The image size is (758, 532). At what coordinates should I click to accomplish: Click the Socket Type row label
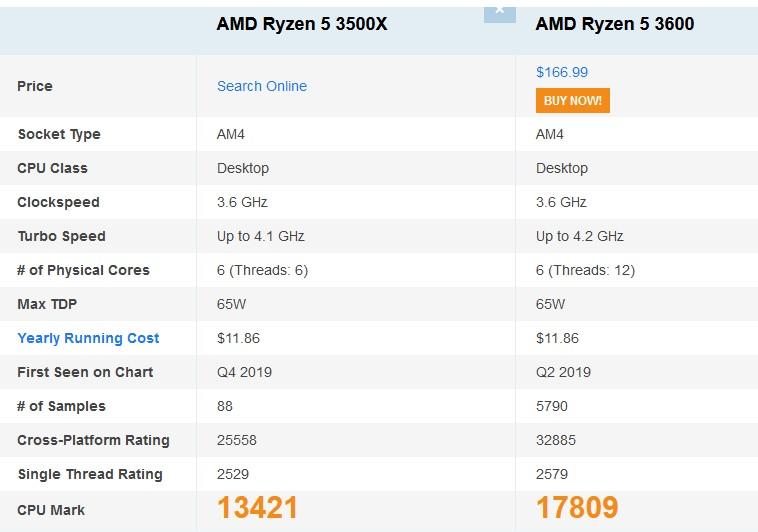coord(59,134)
